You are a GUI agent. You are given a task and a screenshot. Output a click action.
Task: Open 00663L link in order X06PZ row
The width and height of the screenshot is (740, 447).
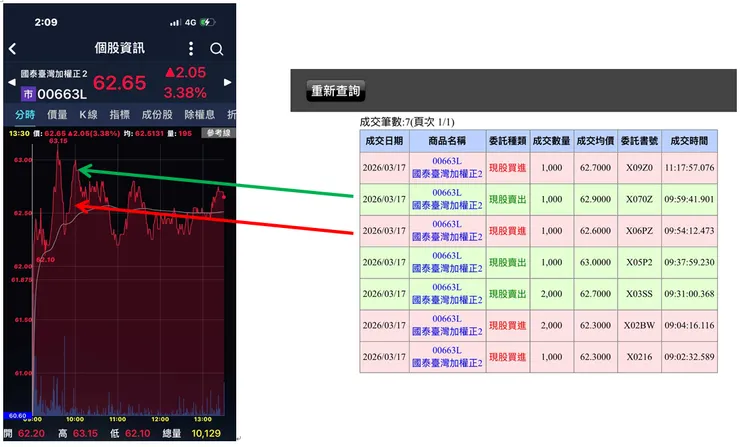(447, 224)
